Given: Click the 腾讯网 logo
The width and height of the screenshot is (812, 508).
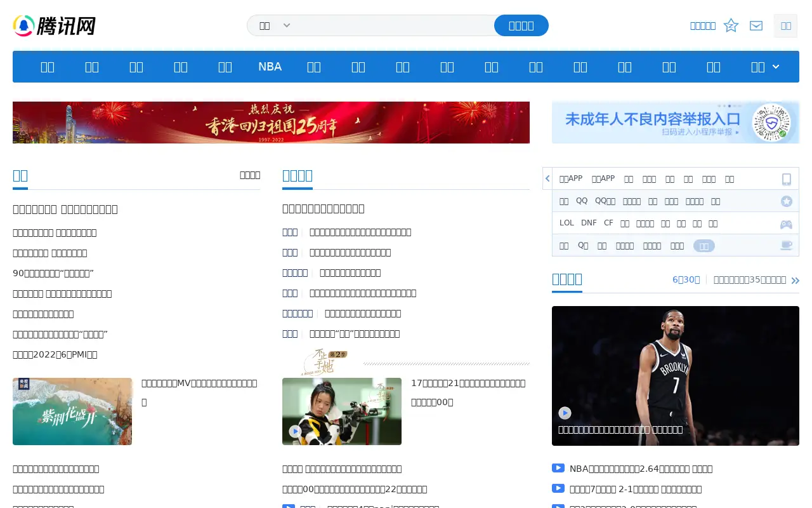Looking at the screenshot, I should pos(55,25).
